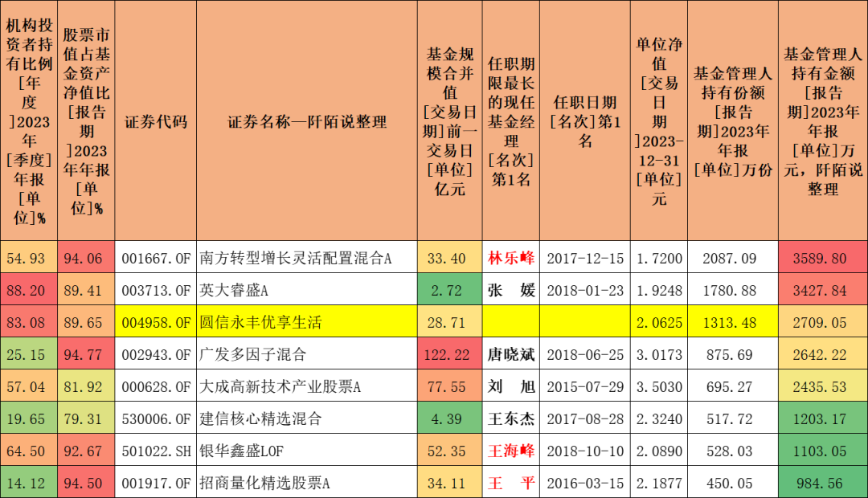This screenshot has width=868, height=498.
Task: Select the 证券名称—阡陌说整理 header cell
Action: (x=307, y=121)
